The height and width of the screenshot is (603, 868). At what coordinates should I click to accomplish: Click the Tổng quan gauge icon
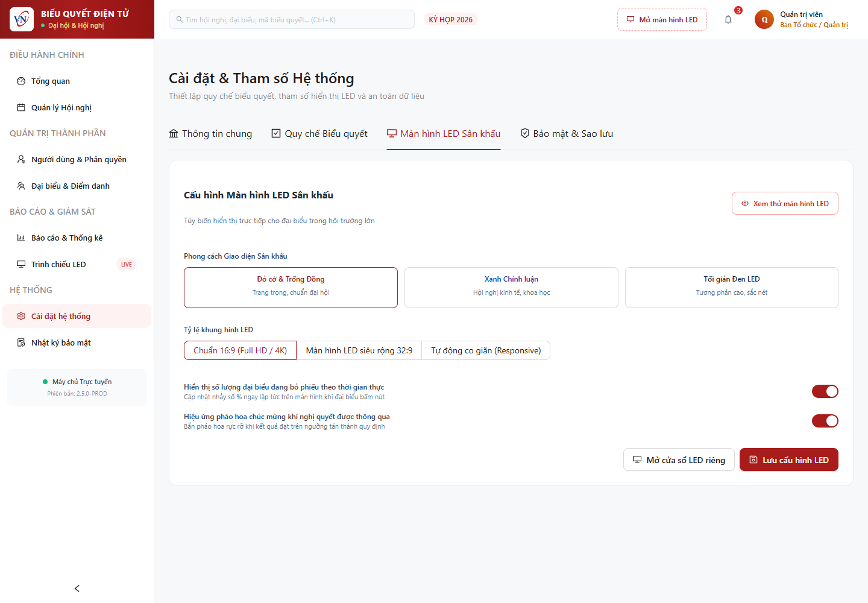click(x=21, y=81)
